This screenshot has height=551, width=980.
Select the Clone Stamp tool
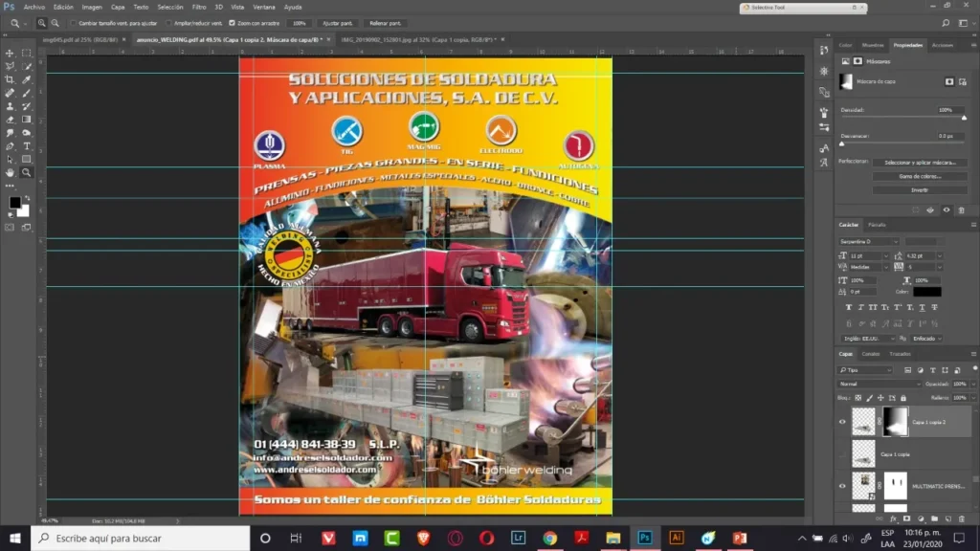[x=10, y=106]
